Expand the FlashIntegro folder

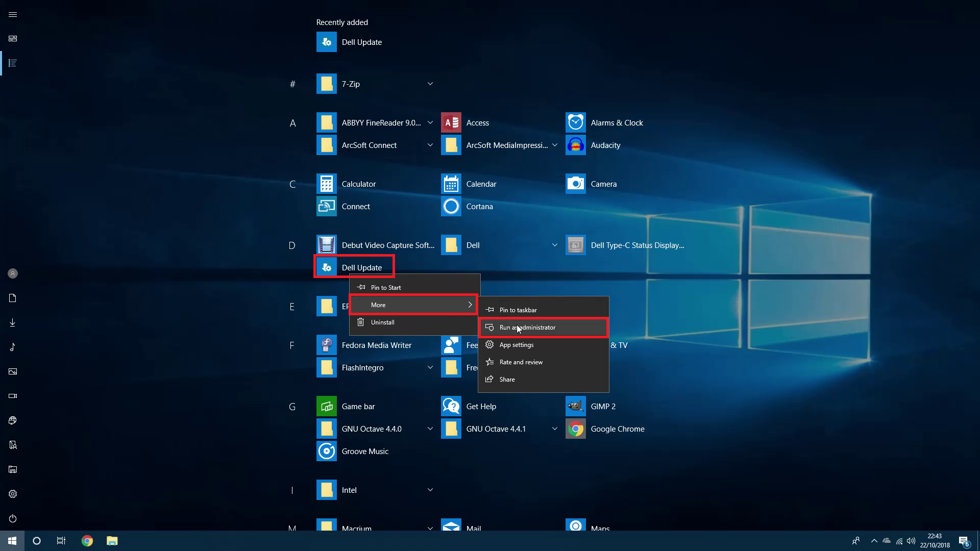[430, 367]
